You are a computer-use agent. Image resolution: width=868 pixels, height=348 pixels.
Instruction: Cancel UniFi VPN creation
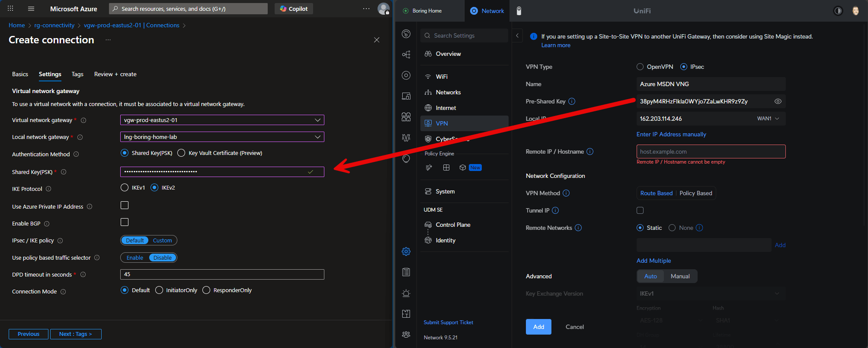574,327
